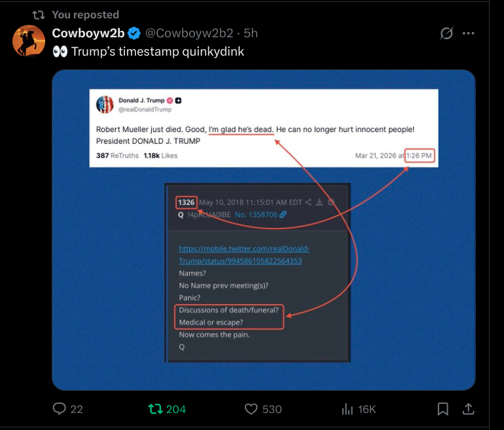Click the share post icon
The image size is (504, 430).
click(468, 409)
